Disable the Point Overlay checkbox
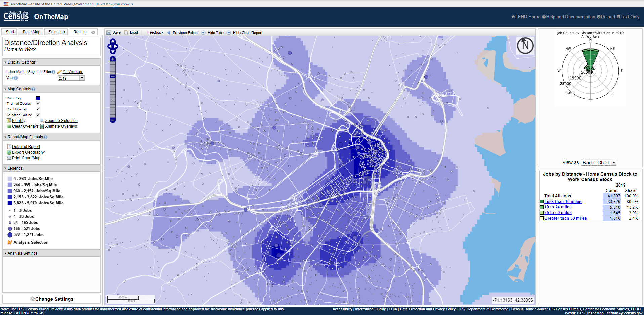This screenshot has width=644, height=315. 38,109
